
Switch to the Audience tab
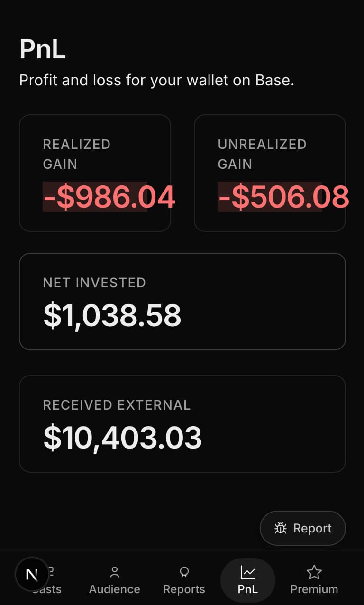pos(114,589)
